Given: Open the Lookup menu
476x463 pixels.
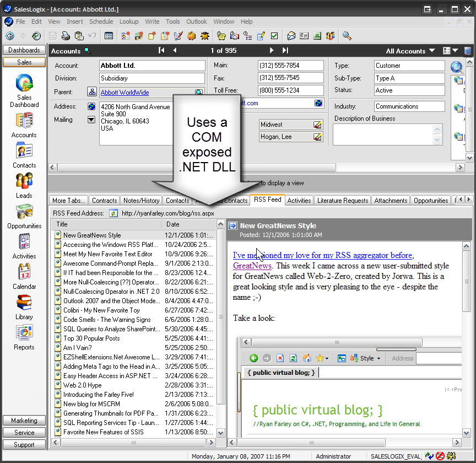Looking at the screenshot, I should 129,21.
